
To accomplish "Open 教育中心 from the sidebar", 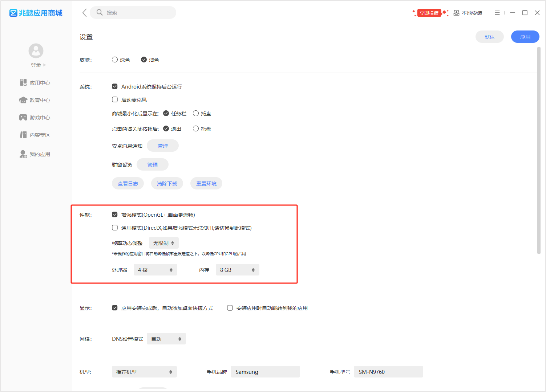I will coord(35,100).
